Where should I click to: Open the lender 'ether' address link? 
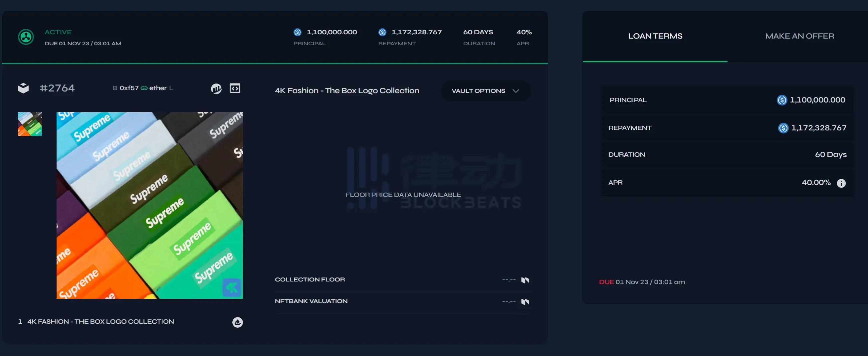158,88
